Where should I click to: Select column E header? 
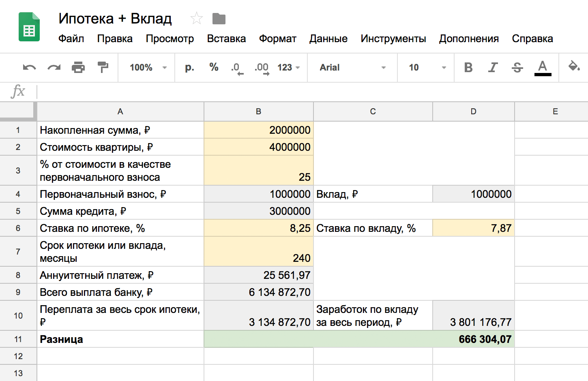click(x=552, y=111)
